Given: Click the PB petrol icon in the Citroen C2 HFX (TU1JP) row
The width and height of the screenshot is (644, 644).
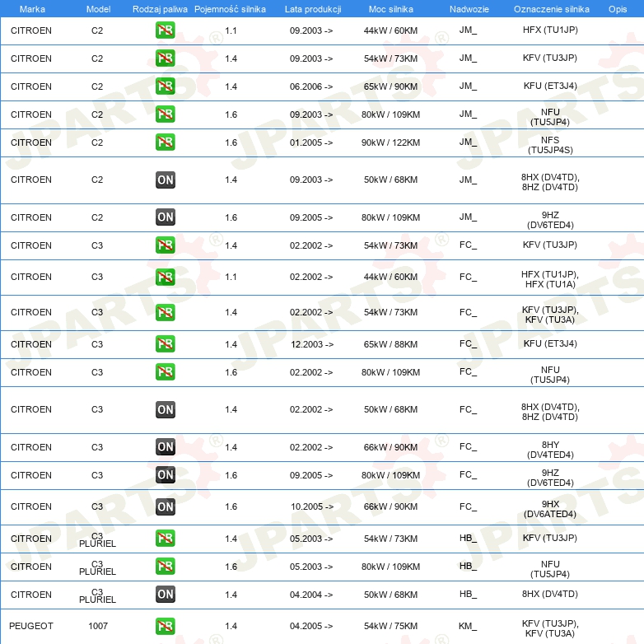Looking at the screenshot, I should (x=166, y=31).
